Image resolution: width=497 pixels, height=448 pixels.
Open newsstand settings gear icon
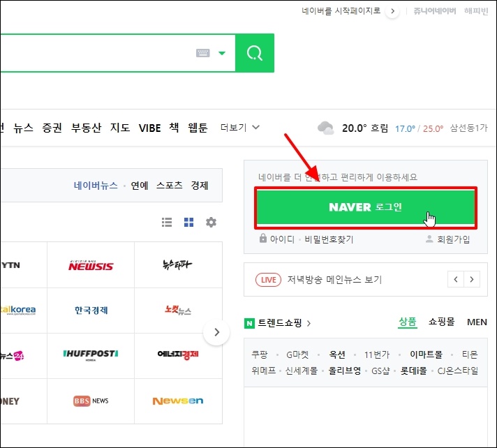[211, 222]
